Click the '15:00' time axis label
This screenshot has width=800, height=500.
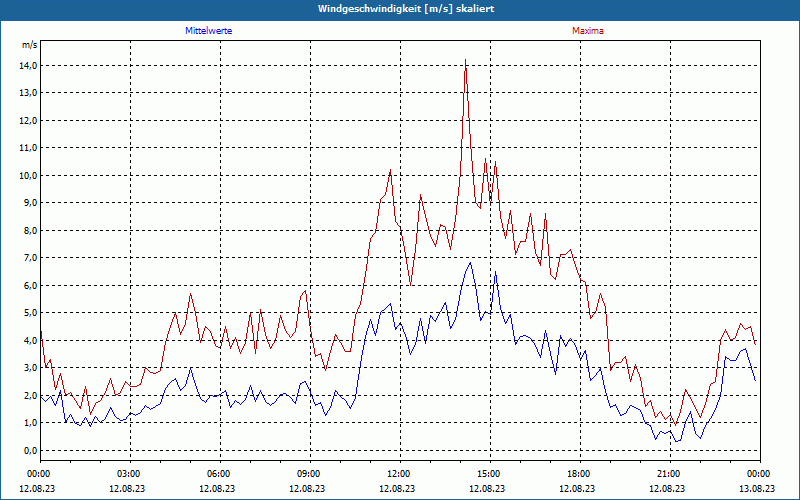pyautogui.click(x=490, y=474)
